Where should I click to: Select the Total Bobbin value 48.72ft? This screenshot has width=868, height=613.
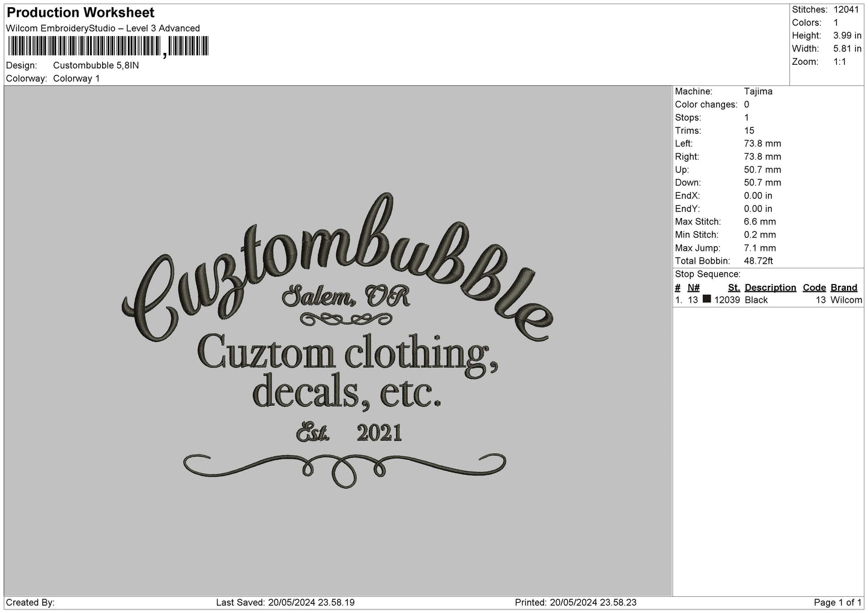[x=759, y=261]
